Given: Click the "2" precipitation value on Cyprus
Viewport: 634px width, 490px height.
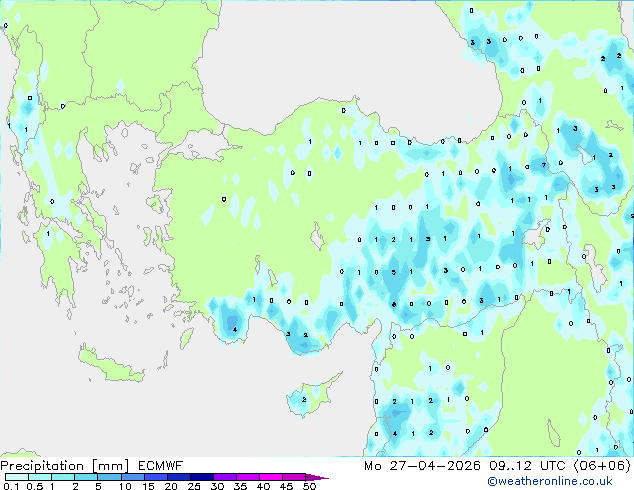Looking at the screenshot, I should pos(304,399).
